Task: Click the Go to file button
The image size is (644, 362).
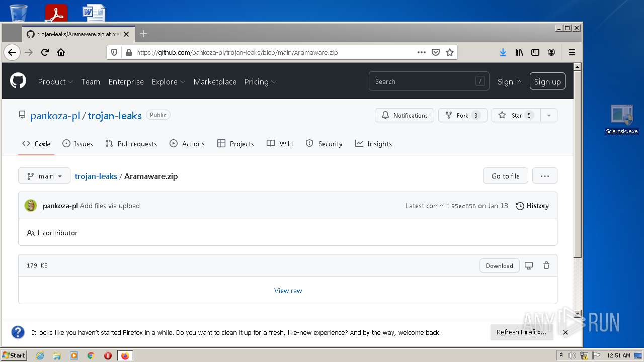Action: (x=506, y=176)
